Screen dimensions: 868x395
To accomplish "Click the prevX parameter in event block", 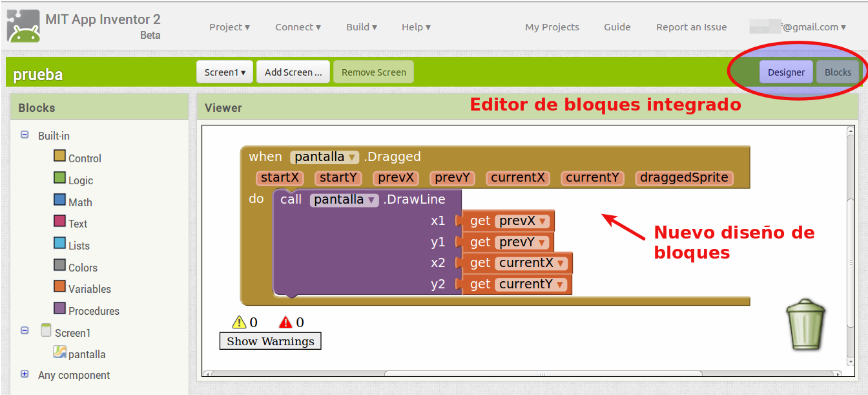I will (396, 178).
